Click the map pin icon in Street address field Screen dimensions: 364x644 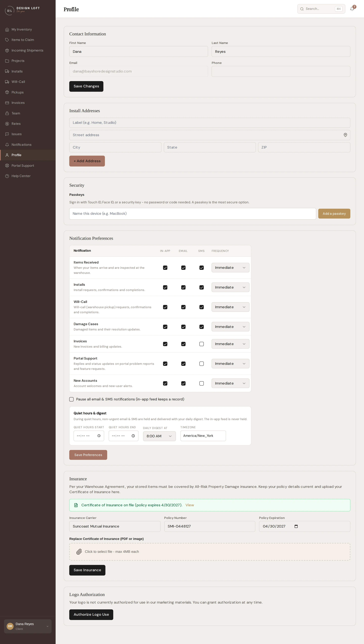(x=345, y=135)
